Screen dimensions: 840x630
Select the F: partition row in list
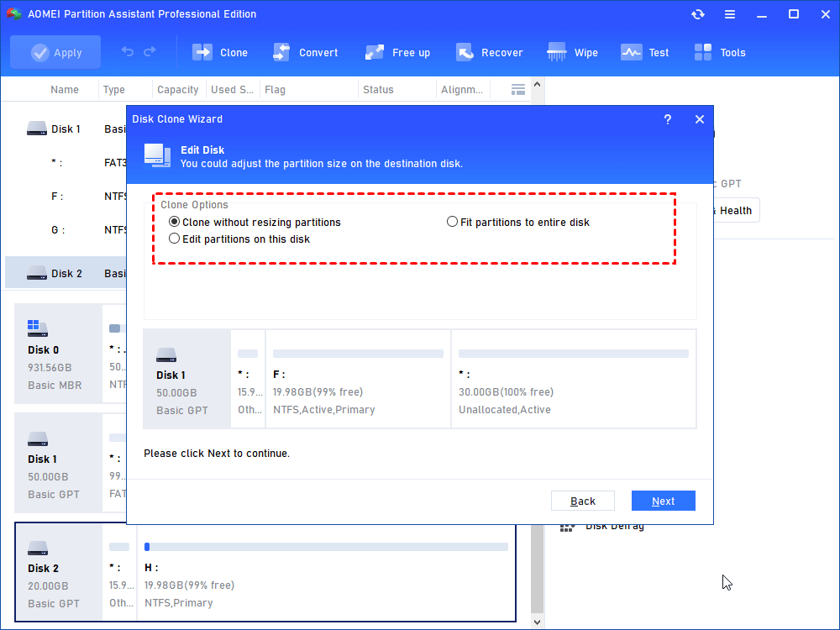pos(66,197)
